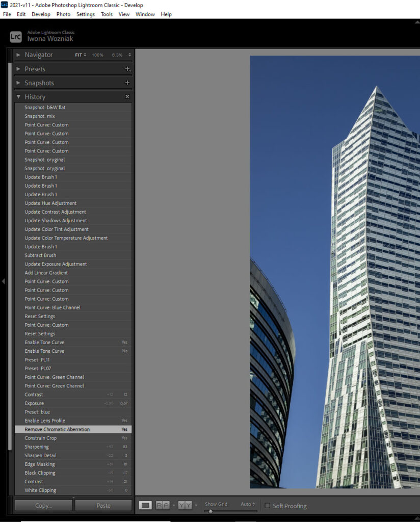This screenshot has width=420, height=522.
Task: Switch to Before/After view using the Y|Y icon
Action: [185, 505]
